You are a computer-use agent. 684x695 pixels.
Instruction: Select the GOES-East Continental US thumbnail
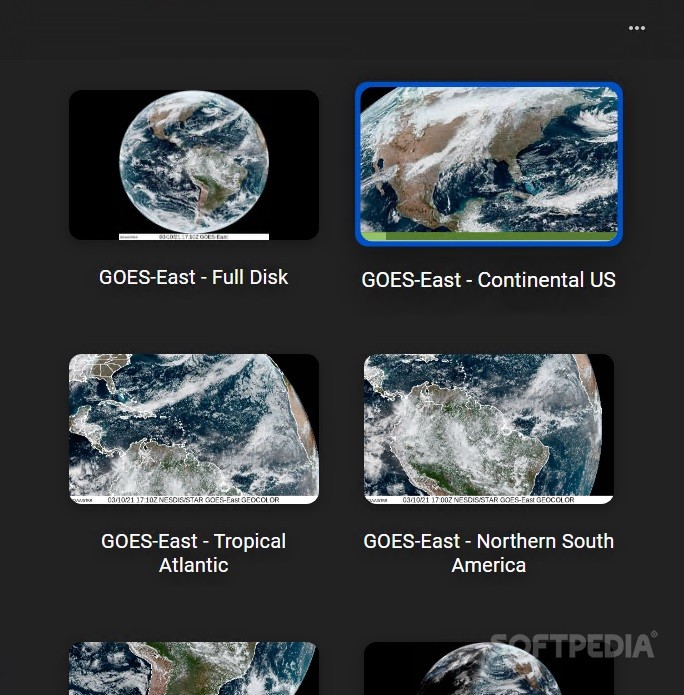click(489, 164)
